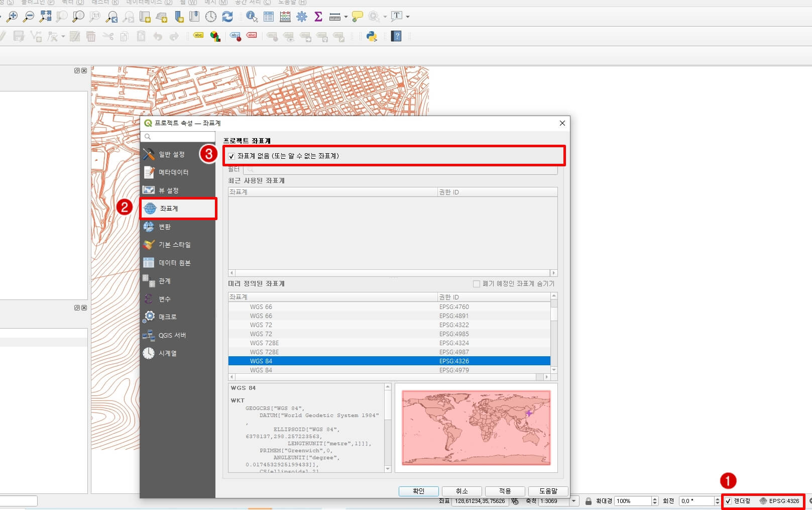
Task: Click the rotation 0.0 spinner arrows
Action: 717,501
